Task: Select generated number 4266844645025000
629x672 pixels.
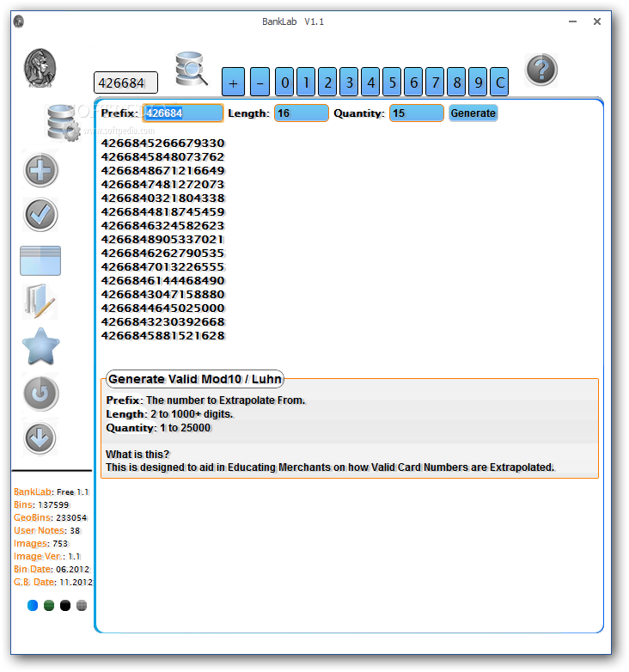Action: 162,308
